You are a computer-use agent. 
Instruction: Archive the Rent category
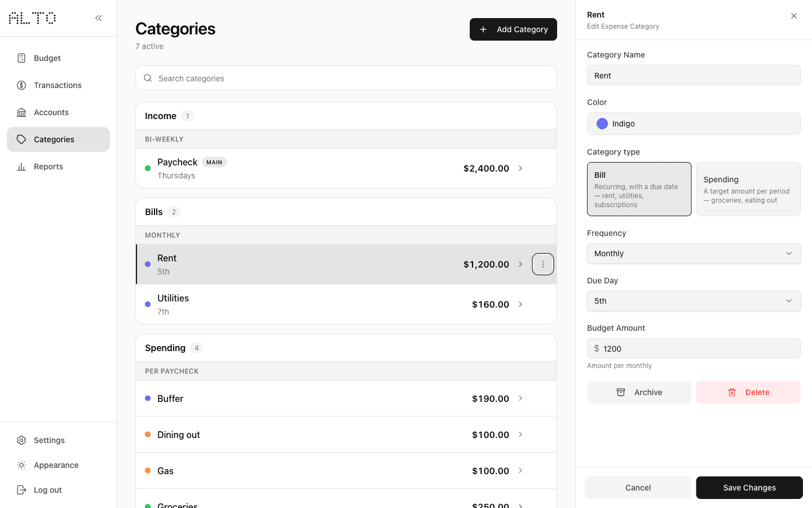pos(639,392)
